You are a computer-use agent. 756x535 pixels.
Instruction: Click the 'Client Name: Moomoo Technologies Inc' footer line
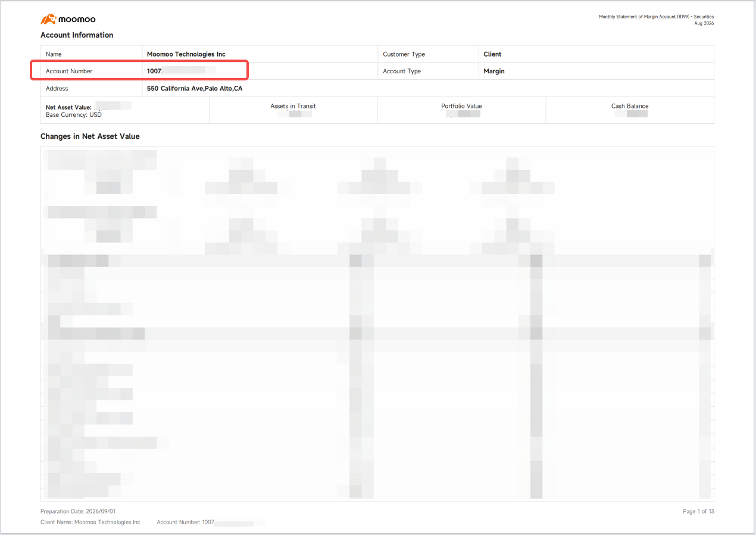point(90,522)
